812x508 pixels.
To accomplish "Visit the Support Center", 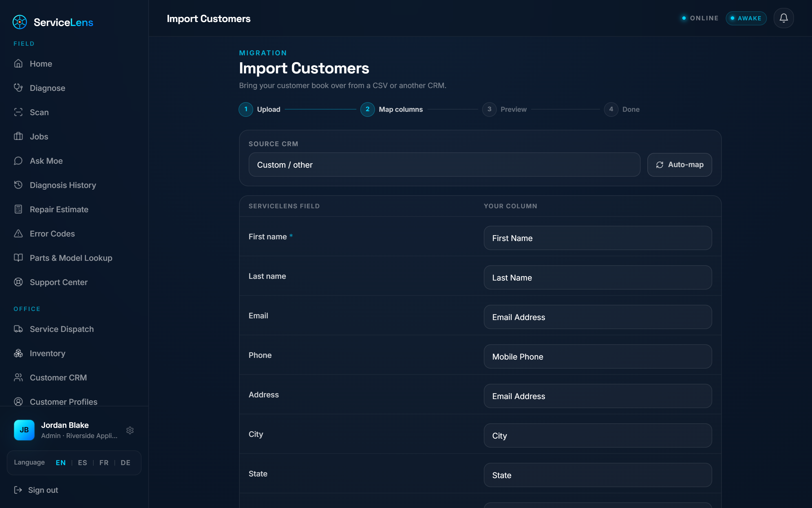I will click(74, 282).
